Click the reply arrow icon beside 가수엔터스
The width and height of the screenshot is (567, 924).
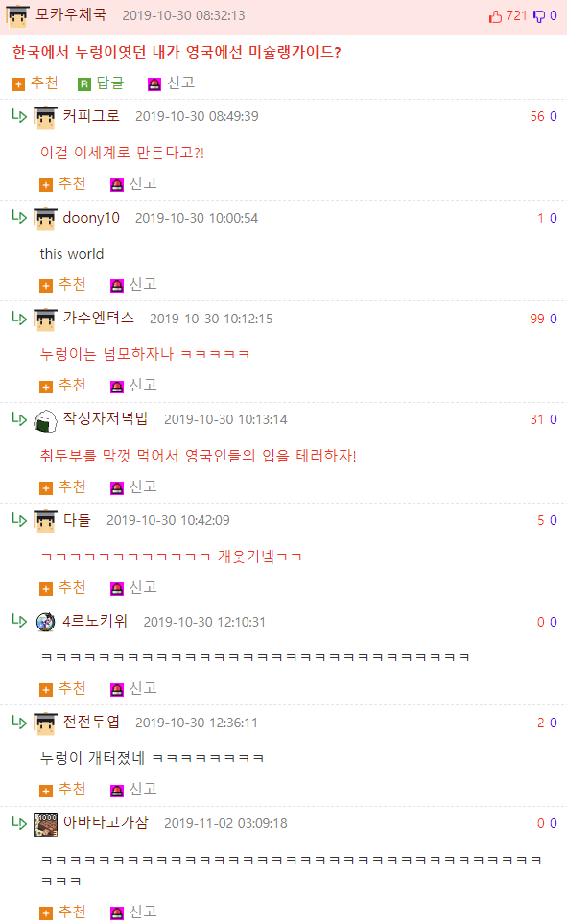pyautogui.click(x=19, y=319)
